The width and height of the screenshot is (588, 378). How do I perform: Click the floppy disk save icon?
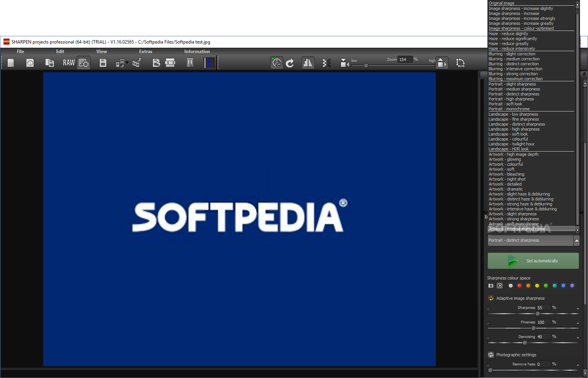(103, 63)
